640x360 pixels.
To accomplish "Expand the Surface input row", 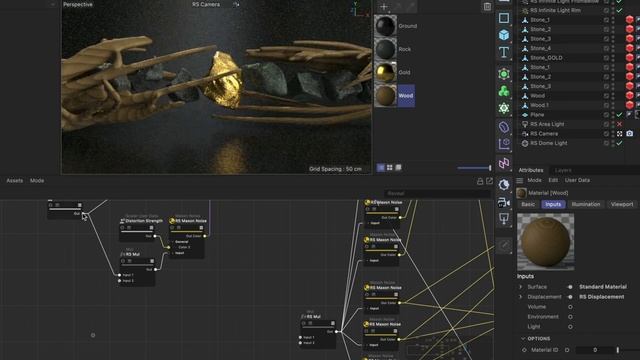I will (x=520, y=287).
